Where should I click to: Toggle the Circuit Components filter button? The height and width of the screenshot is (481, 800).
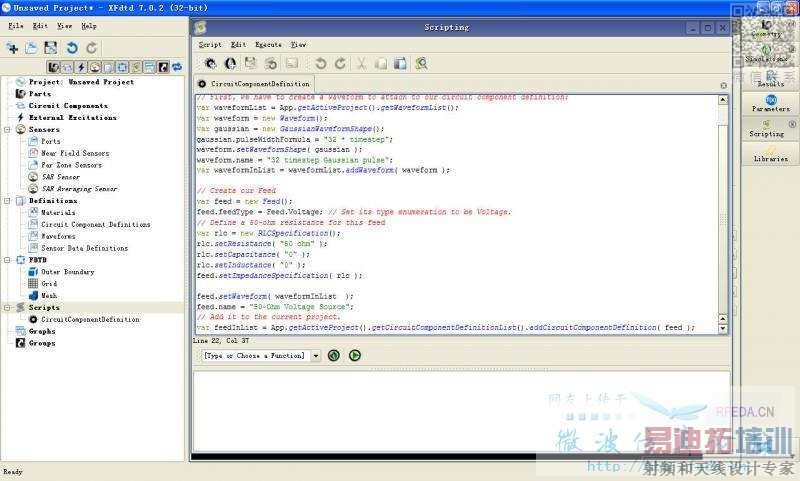(67, 67)
